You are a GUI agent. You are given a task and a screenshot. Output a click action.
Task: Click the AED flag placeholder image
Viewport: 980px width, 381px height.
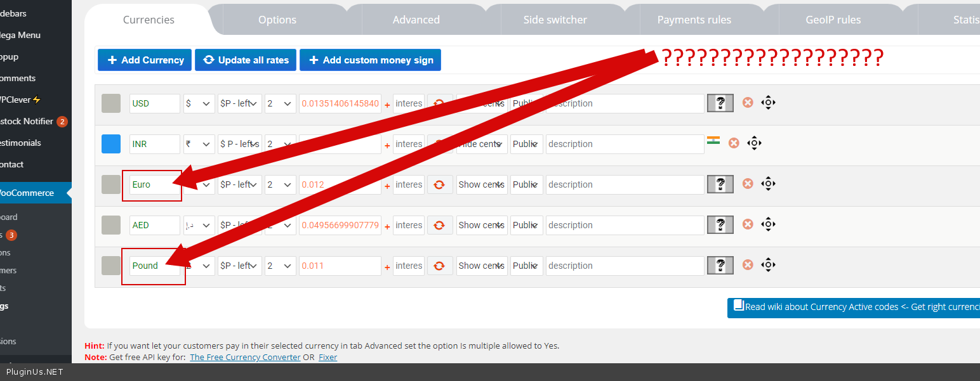click(x=720, y=225)
